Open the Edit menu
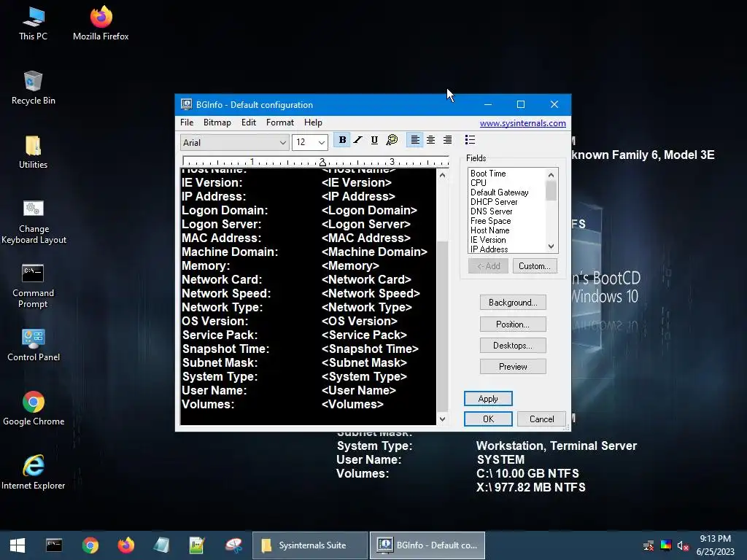This screenshot has width=747, height=560. [x=249, y=122]
